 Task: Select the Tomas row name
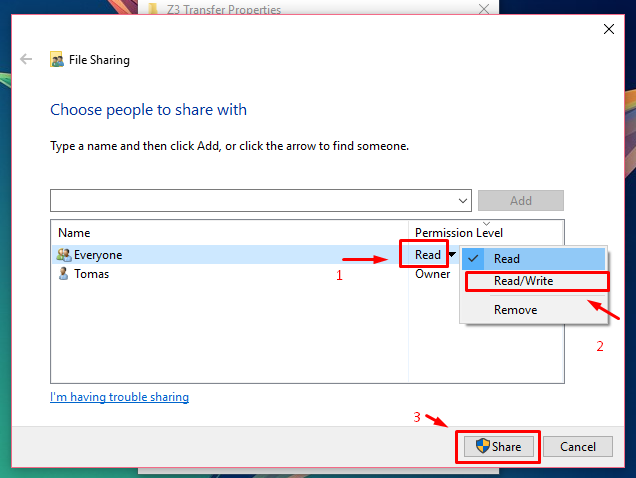pos(91,274)
